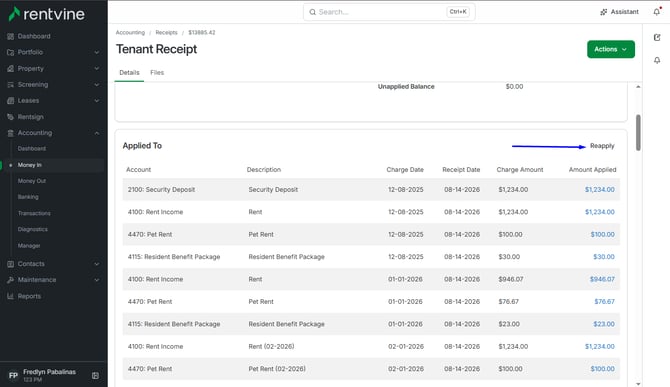The height and width of the screenshot is (387, 670).
Task: Click the Fredlyn Pabalinas user name
Action: [50, 372]
